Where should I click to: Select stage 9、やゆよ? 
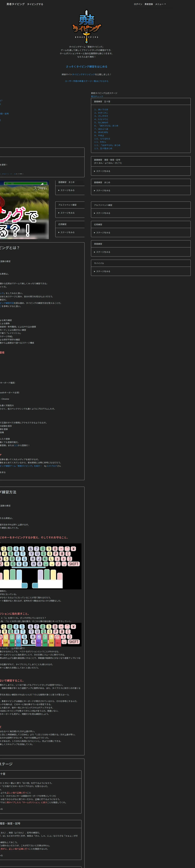[99, 135]
